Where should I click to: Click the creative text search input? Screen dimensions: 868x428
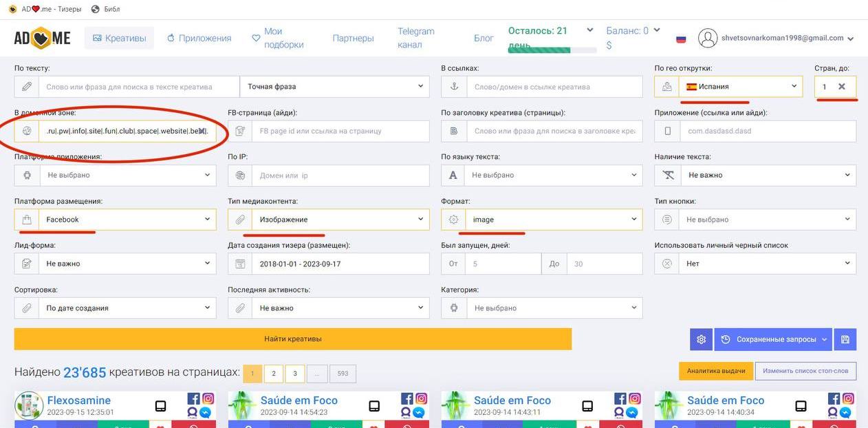140,87
